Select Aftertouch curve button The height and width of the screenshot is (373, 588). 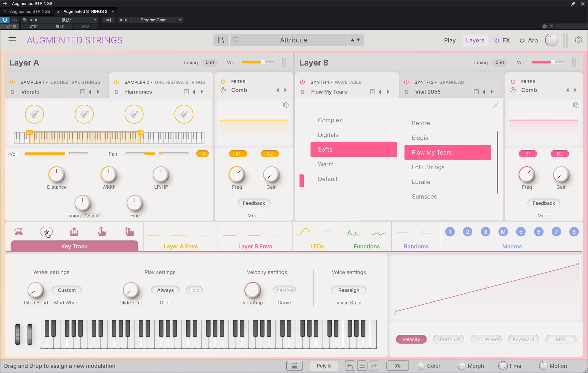(448, 339)
